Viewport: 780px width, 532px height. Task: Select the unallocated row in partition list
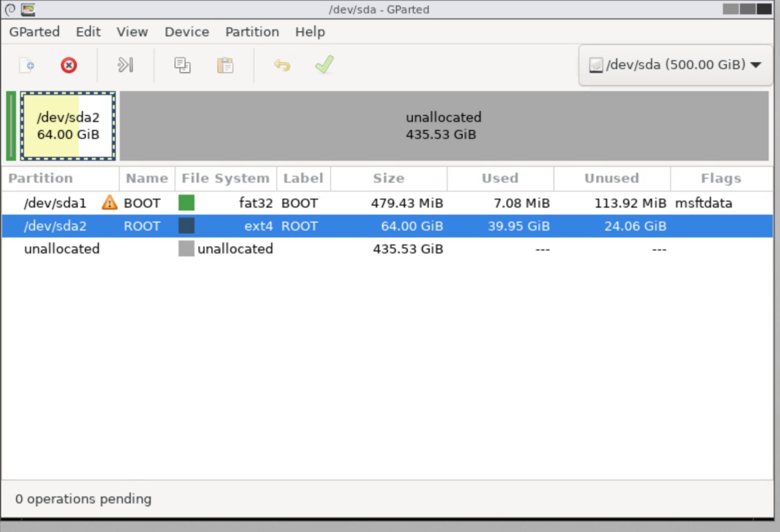pos(62,249)
